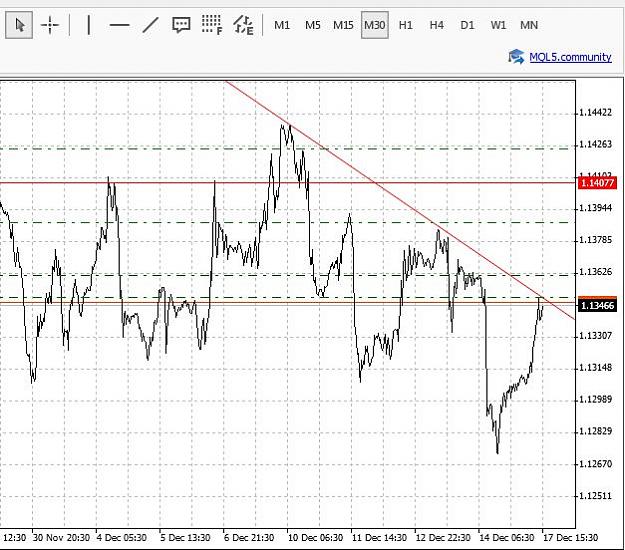Click the MQL5 community graduation cap icon
This screenshot has height=550, width=625.
[516, 57]
